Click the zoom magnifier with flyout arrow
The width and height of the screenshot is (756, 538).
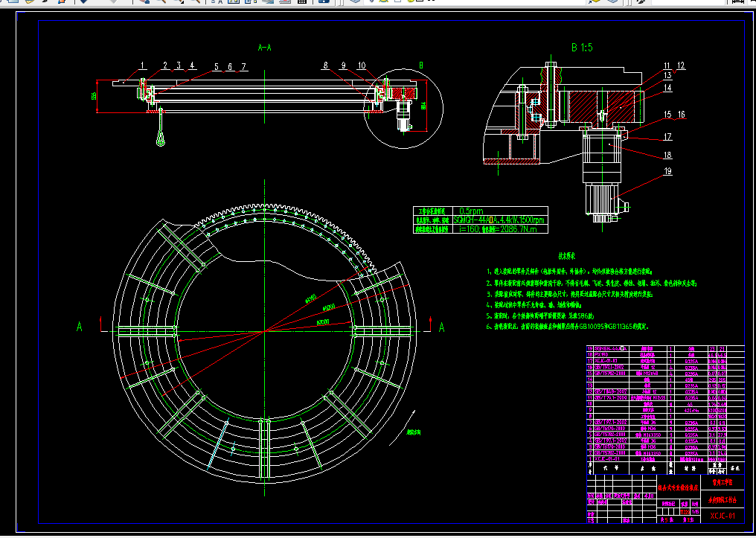point(179,2)
